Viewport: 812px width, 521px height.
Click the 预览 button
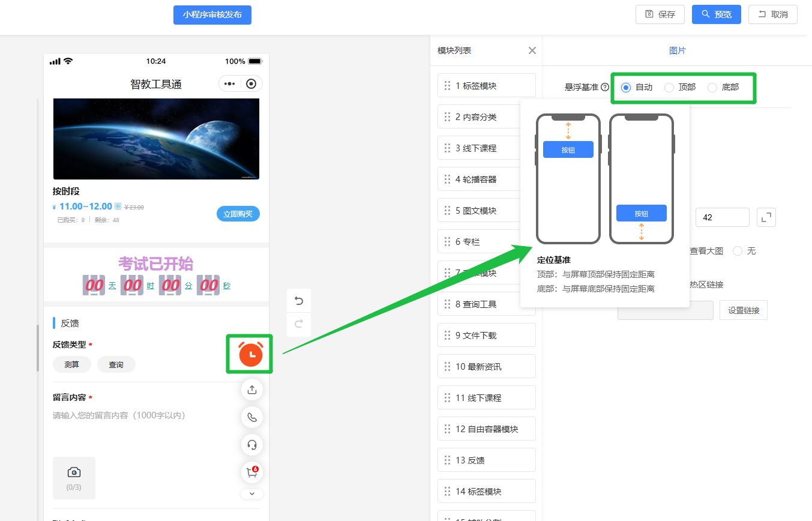pyautogui.click(x=717, y=14)
